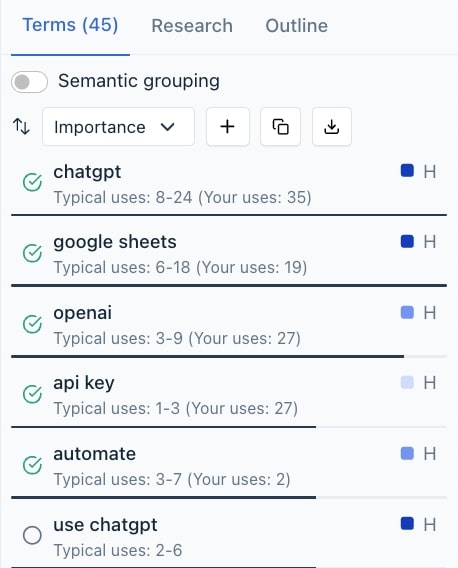This screenshot has height=568, width=458.
Task: Click the 'Typical uses: 2-6' text
Action: [x=118, y=551]
